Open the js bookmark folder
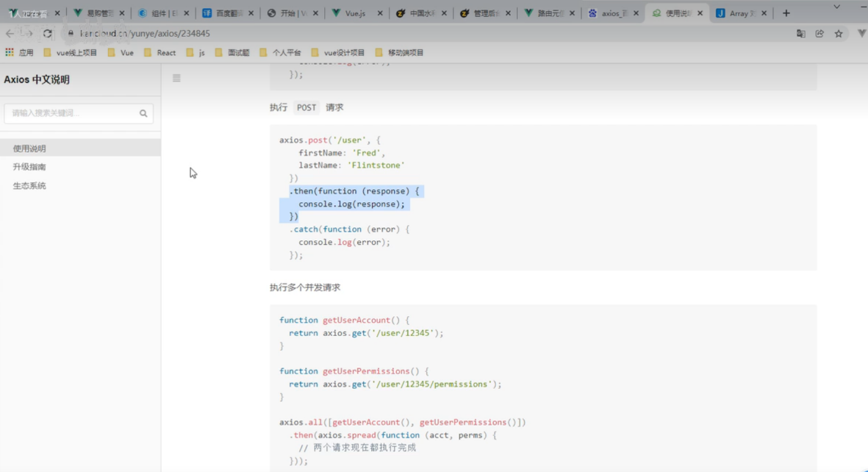 click(196, 53)
